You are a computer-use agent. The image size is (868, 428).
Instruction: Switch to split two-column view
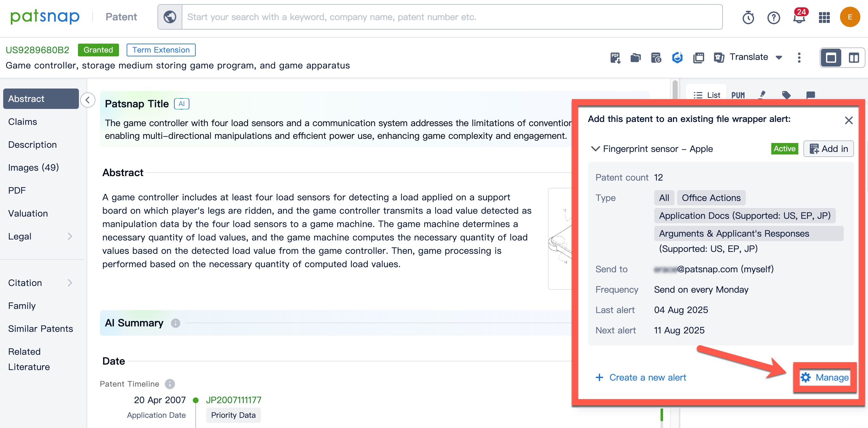[853, 58]
